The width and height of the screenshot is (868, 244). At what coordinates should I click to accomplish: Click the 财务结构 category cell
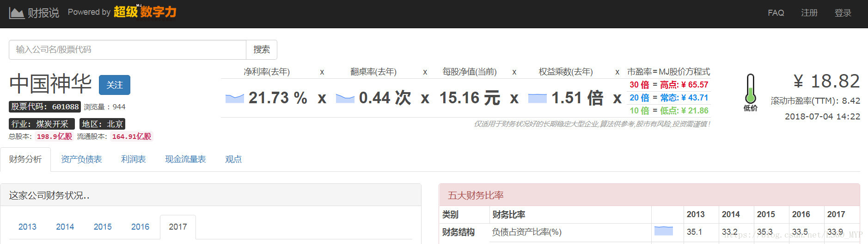[x=458, y=232]
